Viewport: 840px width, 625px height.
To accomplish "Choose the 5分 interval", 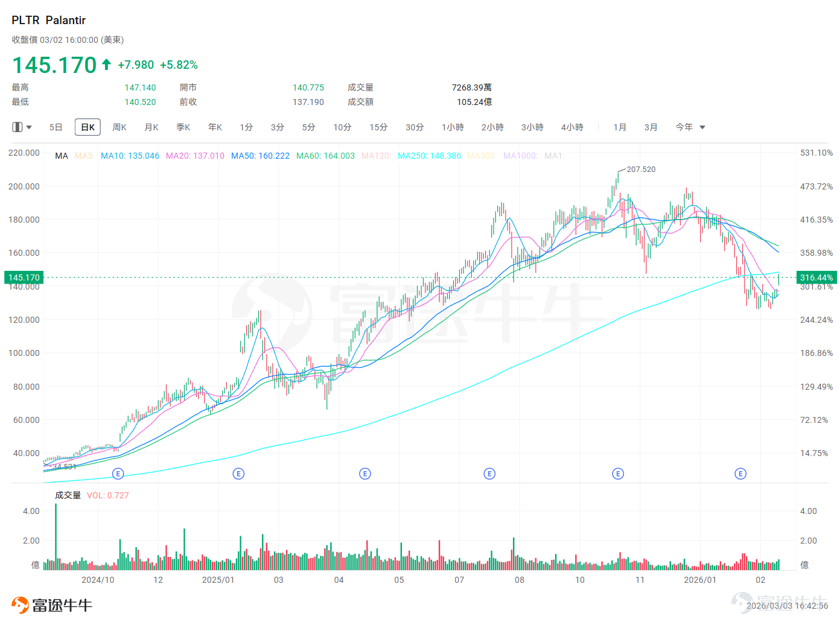I will [309, 127].
